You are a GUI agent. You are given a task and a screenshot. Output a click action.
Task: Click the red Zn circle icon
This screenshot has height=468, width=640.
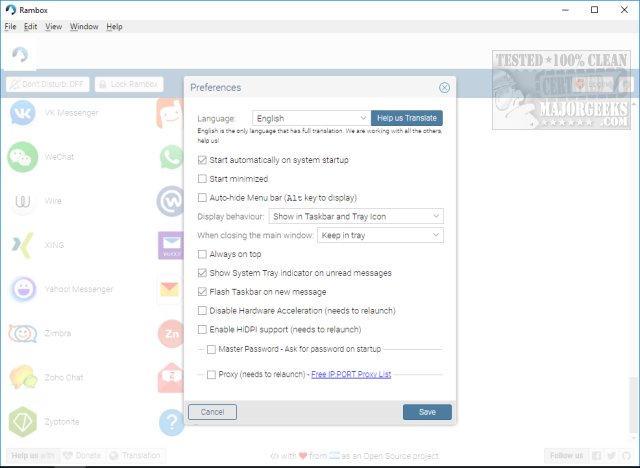tap(171, 333)
